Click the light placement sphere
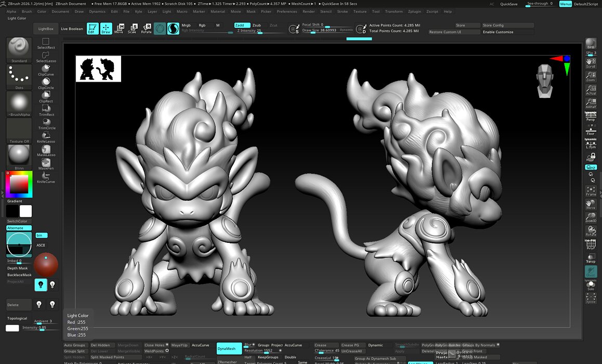Image resolution: width=602 pixels, height=364 pixels. click(x=46, y=265)
